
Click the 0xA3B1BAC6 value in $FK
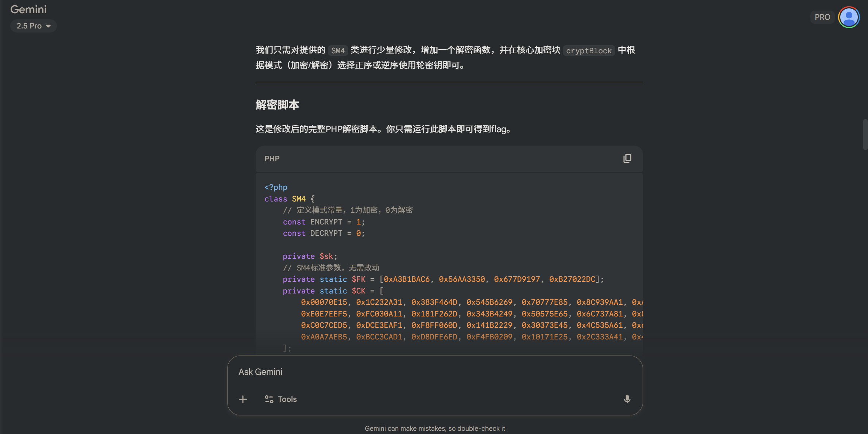point(407,279)
